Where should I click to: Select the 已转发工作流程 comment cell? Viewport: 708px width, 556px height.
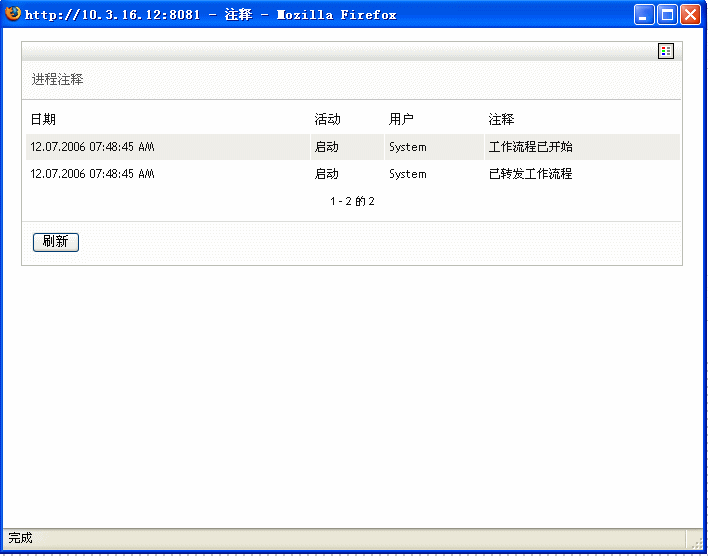[531, 174]
